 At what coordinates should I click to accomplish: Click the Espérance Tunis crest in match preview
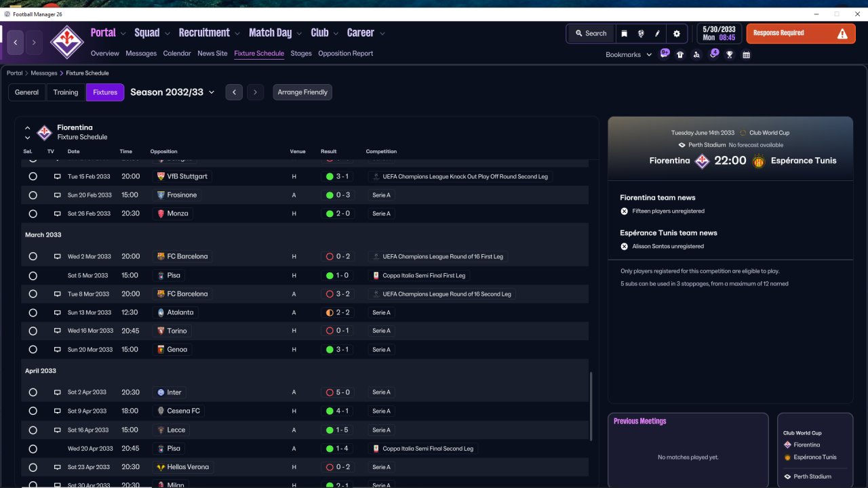tap(759, 161)
